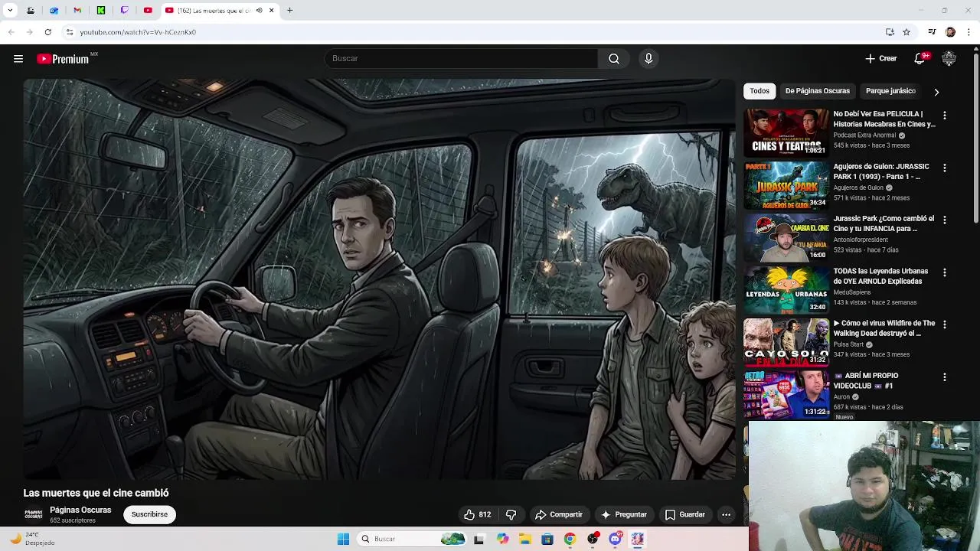Start voice search with microphone icon
Screen dimensions: 980x551
(x=648, y=59)
